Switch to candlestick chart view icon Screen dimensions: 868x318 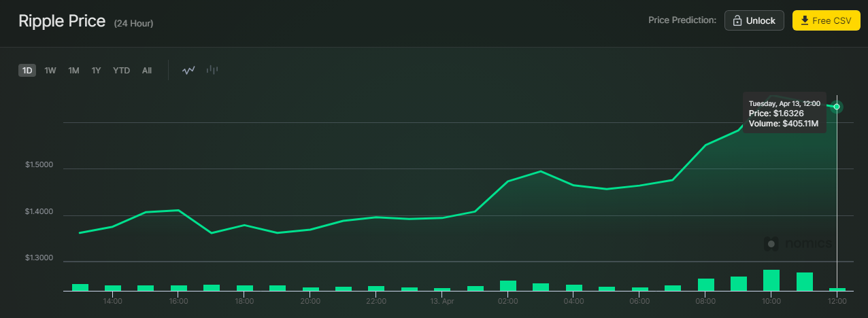pos(212,70)
